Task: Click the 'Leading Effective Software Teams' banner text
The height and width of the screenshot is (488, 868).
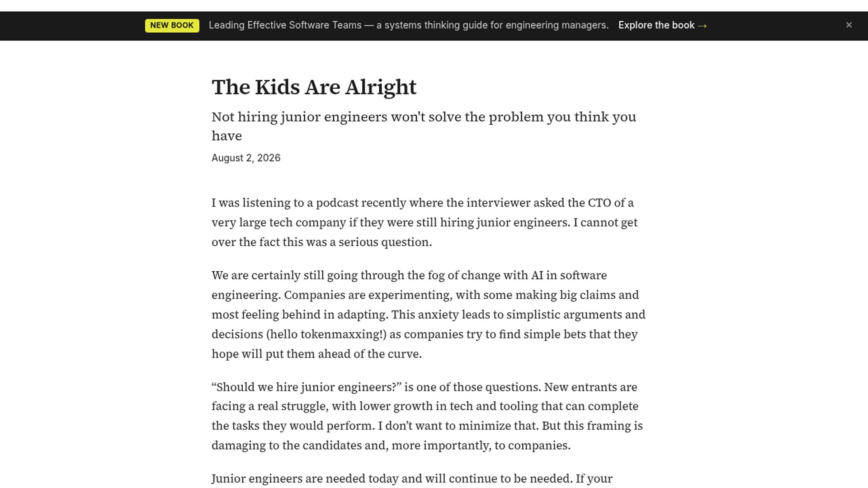Action: (x=285, y=25)
